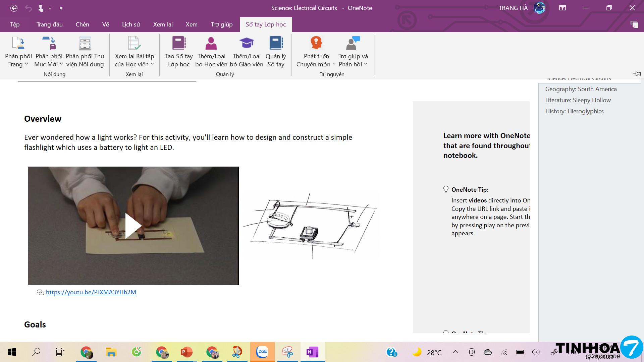Switch to the Chèn tab
644x362 pixels.
pos(82,24)
